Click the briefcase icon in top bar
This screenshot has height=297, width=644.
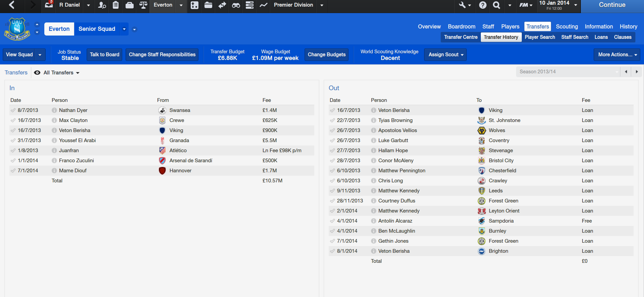pyautogui.click(x=129, y=5)
